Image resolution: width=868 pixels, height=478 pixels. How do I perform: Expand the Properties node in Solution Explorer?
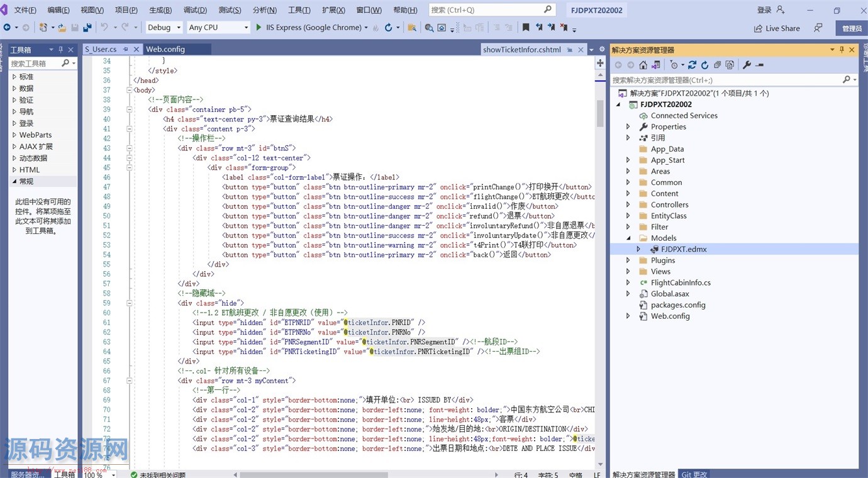[628, 126]
